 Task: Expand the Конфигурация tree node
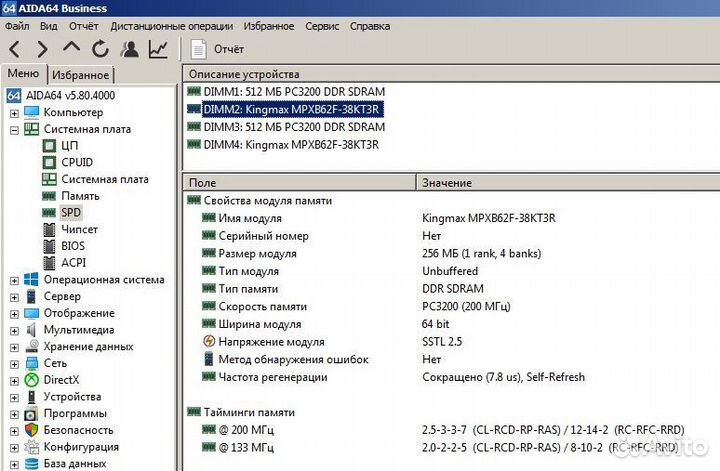(14, 448)
